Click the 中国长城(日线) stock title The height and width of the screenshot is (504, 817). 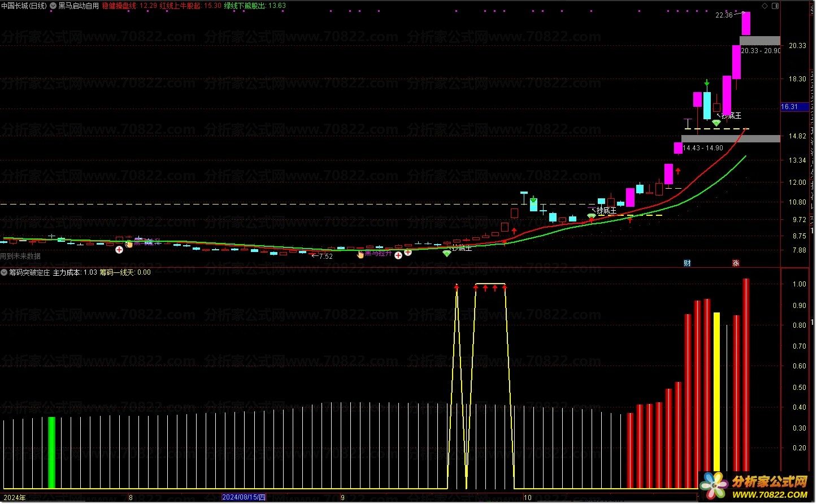pos(24,6)
